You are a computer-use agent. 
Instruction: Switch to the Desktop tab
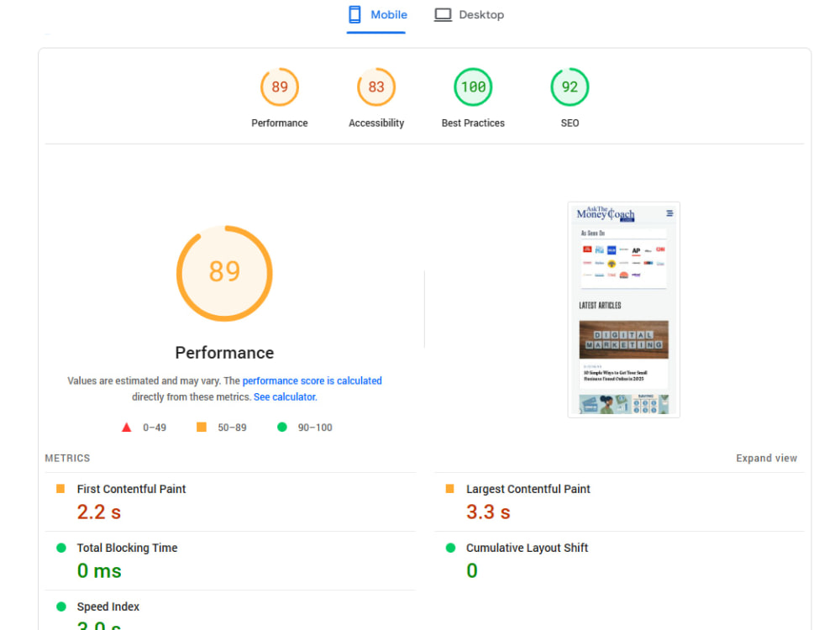click(470, 15)
